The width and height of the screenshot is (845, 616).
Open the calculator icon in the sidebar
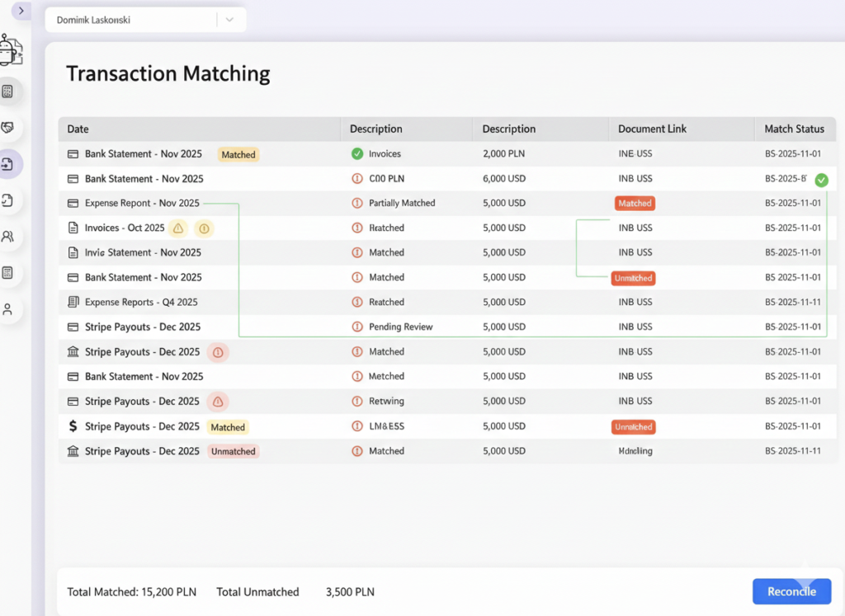[x=7, y=92]
